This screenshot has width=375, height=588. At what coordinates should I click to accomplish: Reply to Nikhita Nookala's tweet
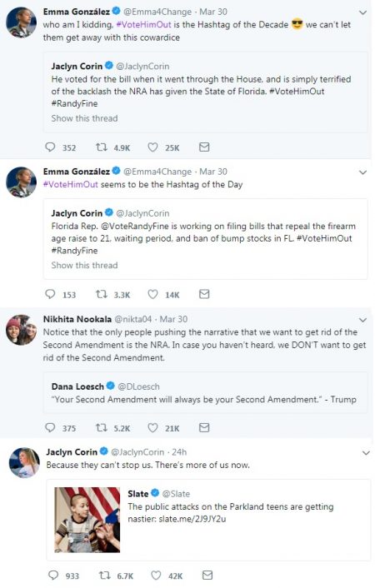click(50, 427)
